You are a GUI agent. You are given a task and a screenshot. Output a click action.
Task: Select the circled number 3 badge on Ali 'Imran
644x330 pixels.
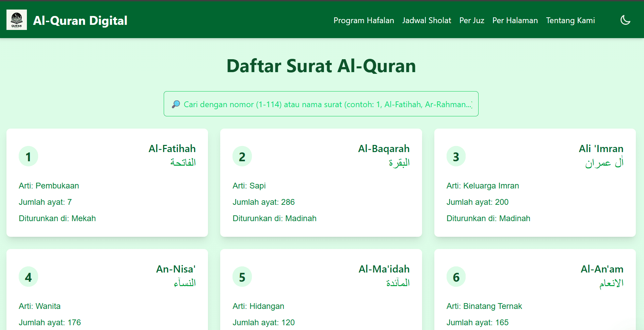(x=456, y=156)
